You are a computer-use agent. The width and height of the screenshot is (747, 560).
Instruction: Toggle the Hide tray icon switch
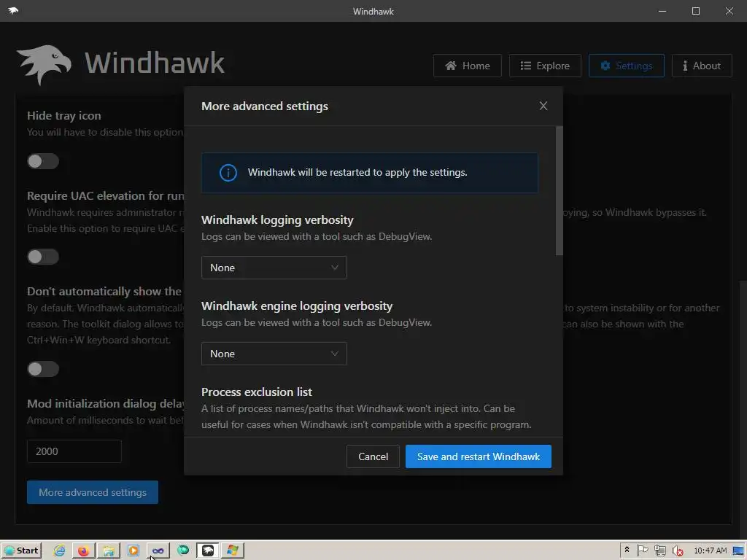point(43,161)
